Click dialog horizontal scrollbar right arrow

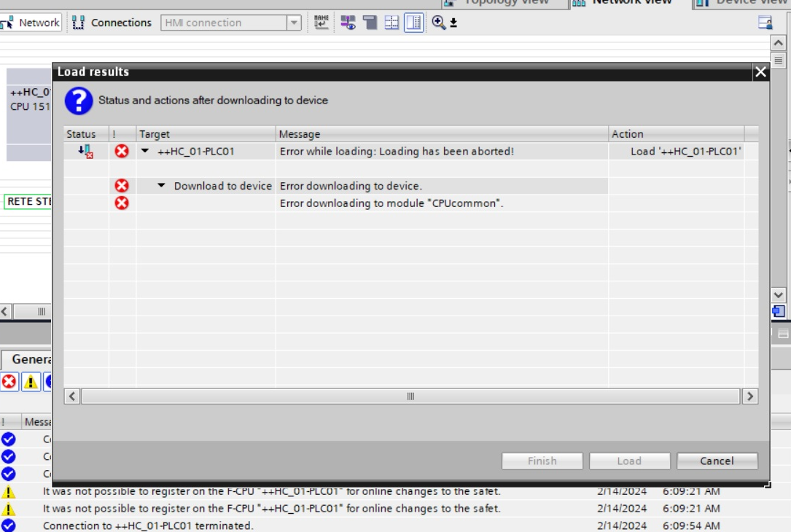750,396
